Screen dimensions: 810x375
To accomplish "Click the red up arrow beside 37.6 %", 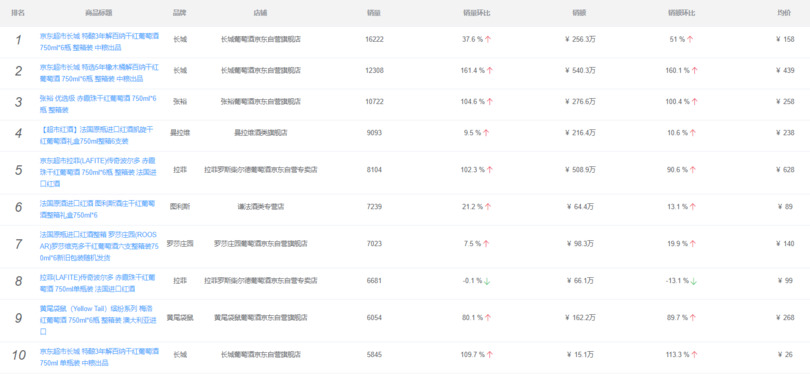I will point(488,39).
